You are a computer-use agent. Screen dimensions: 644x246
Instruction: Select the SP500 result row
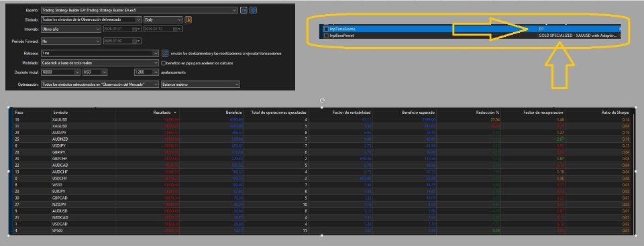(x=322, y=231)
